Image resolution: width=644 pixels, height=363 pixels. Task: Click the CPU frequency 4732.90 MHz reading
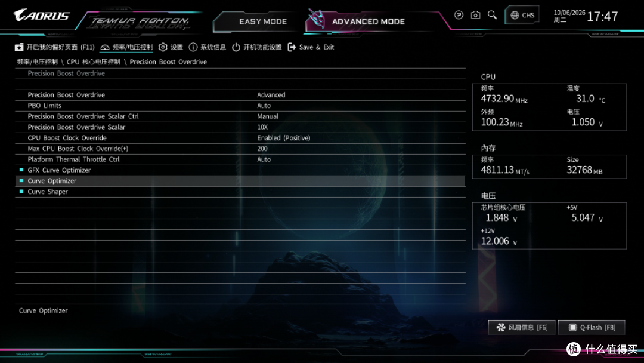504,99
